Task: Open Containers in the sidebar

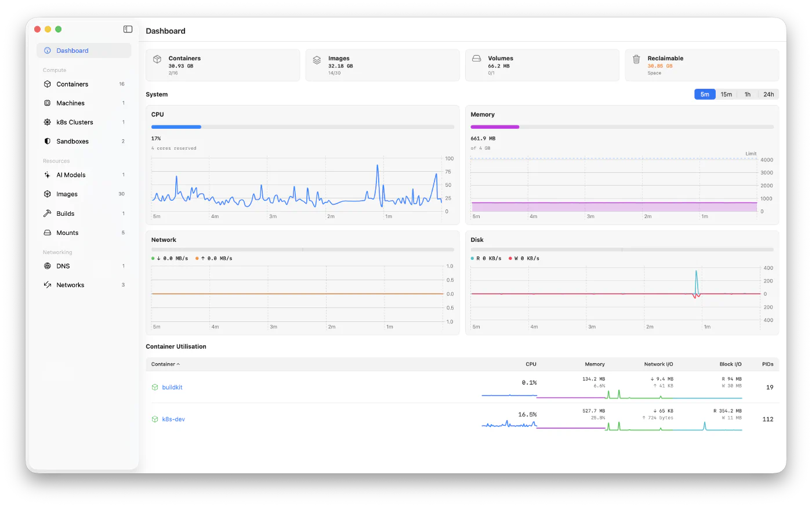Action: click(x=84, y=84)
